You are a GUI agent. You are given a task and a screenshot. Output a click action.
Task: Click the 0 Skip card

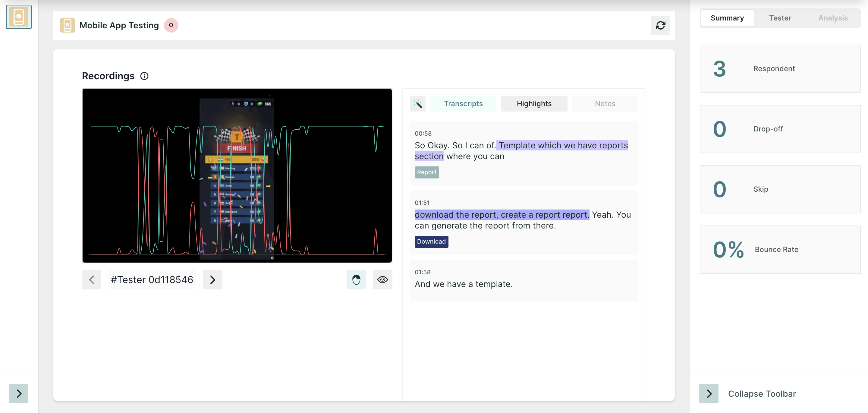pos(780,190)
